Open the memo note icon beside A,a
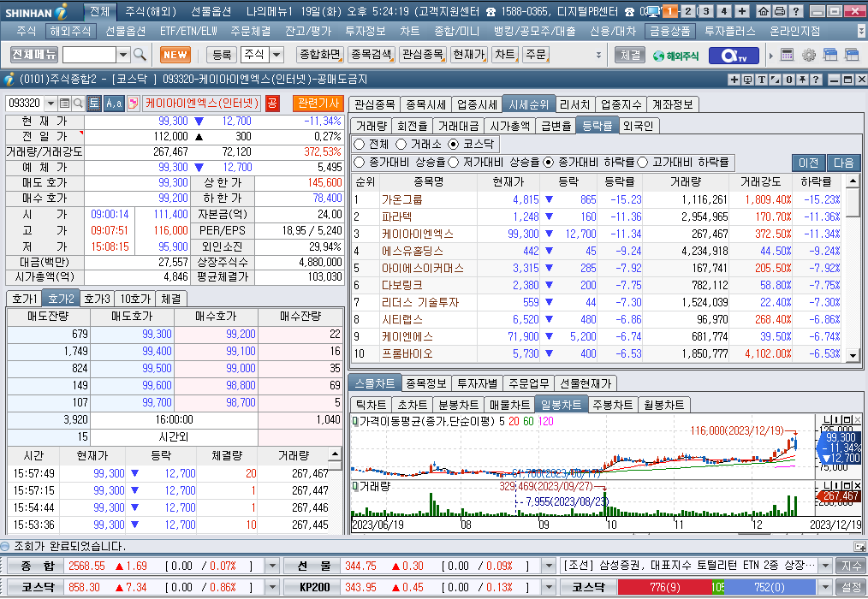Viewport: 868px width, 599px height. [133, 103]
